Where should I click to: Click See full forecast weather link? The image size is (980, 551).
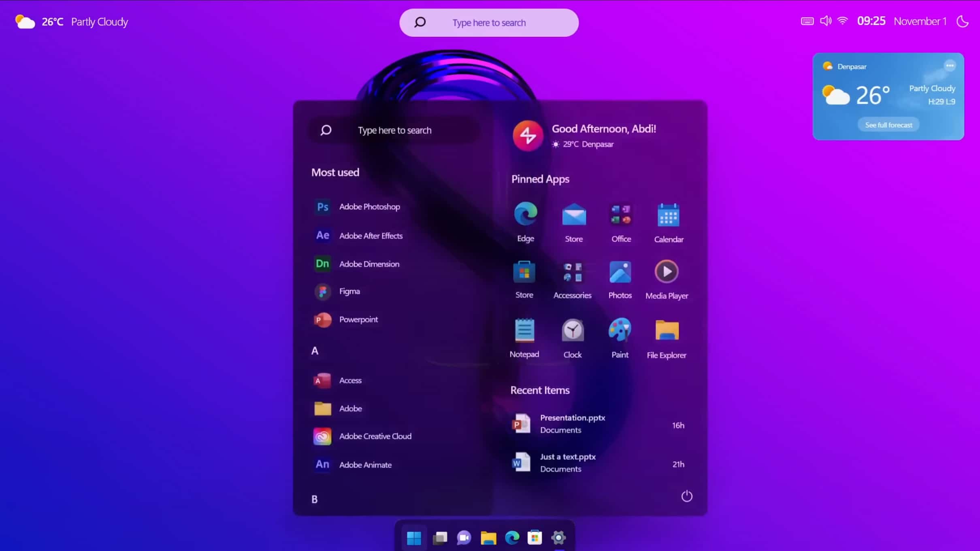point(888,124)
